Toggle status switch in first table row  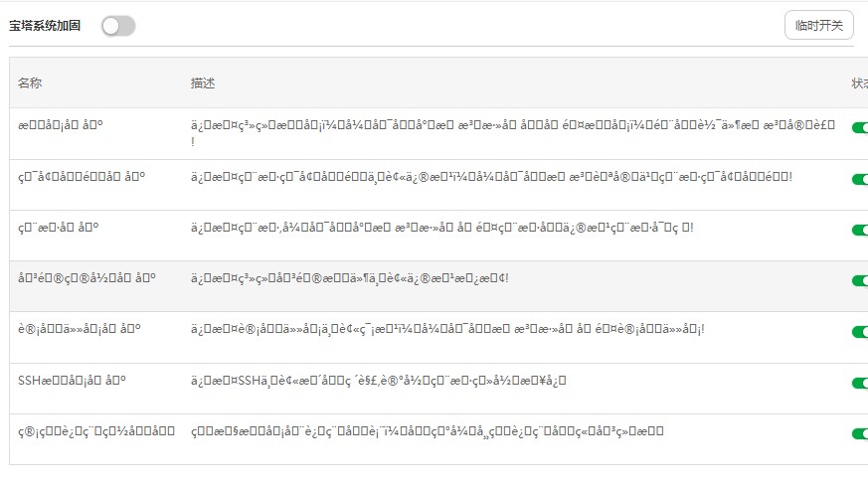pyautogui.click(x=860, y=128)
